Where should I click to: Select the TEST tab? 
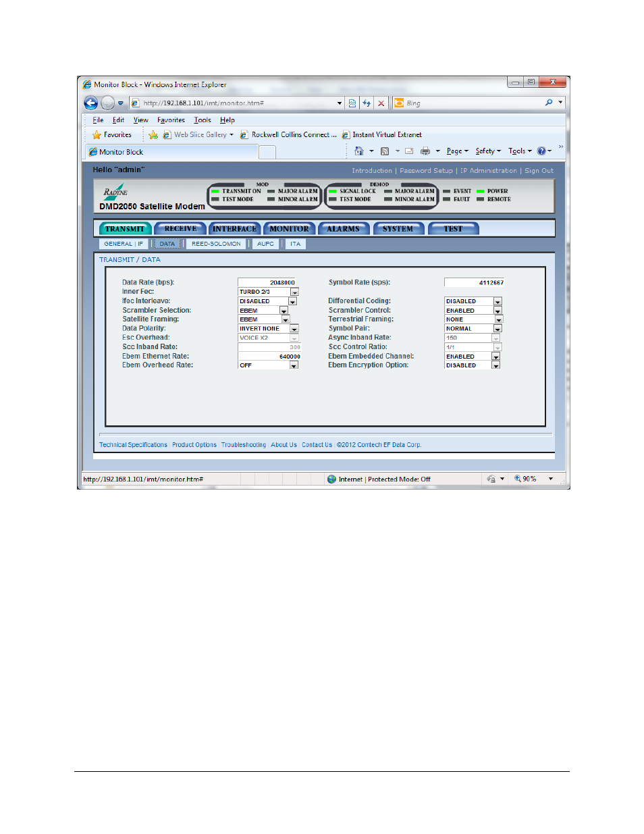point(454,229)
